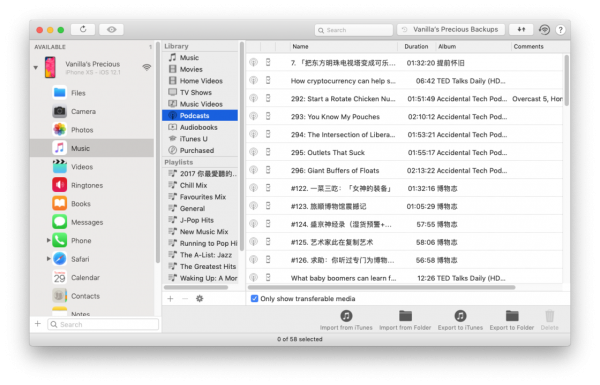Select Audiobooks in the Library list
This screenshot has width=600, height=385.
point(200,127)
